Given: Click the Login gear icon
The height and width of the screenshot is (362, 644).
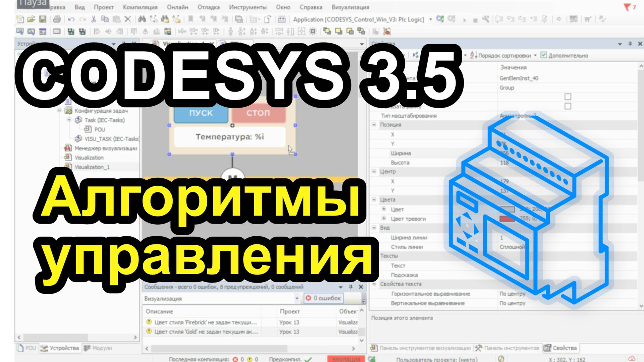Looking at the screenshot, I should 440,19.
